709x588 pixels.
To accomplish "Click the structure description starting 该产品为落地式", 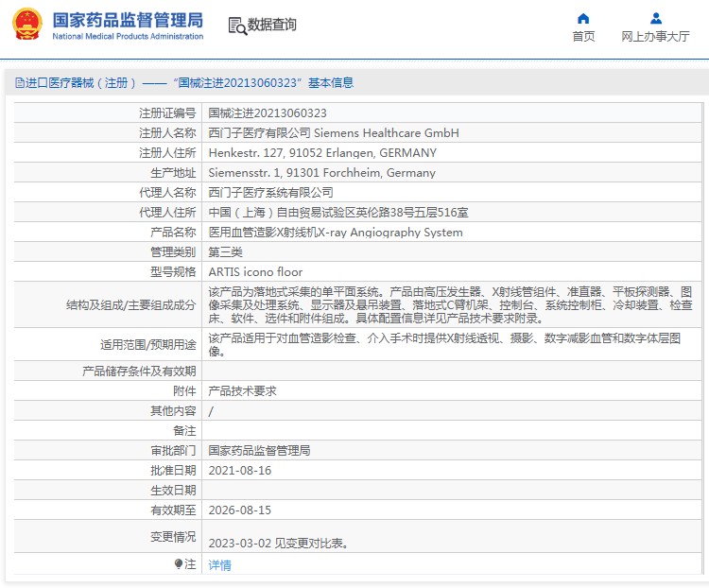I will 450,304.
